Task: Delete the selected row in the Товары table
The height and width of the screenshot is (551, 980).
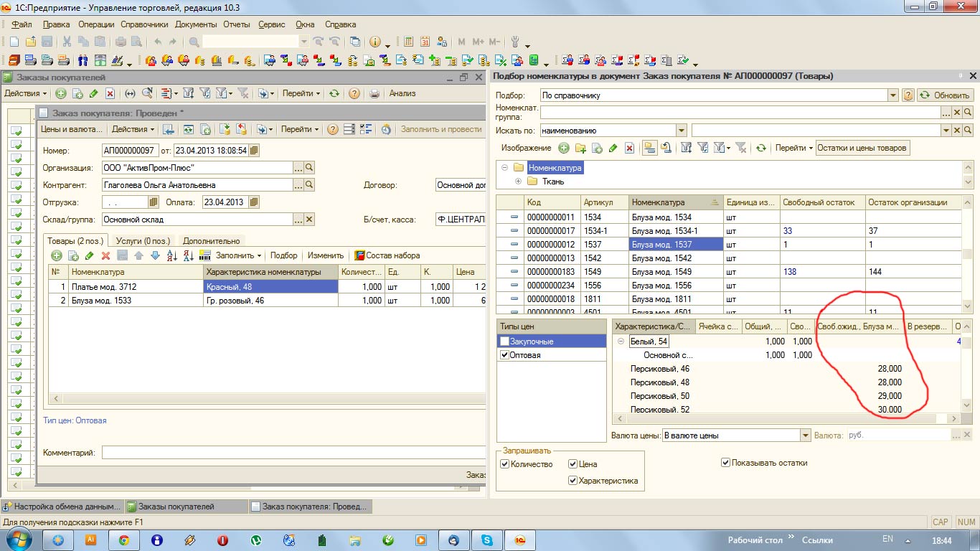Action: (x=105, y=255)
